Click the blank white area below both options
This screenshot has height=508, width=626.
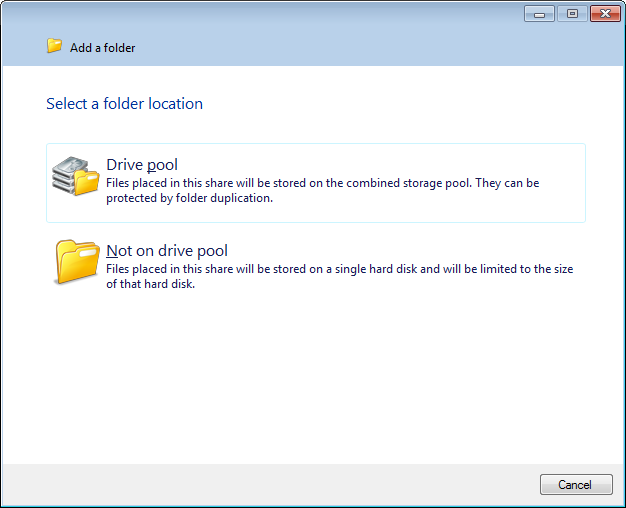[313, 380]
